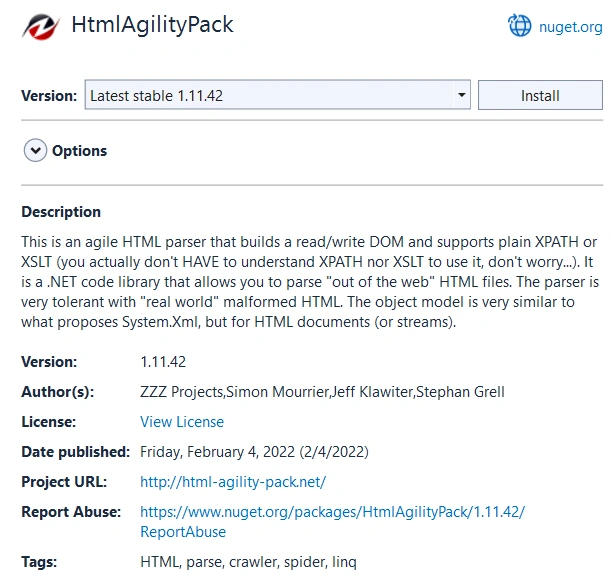Click the 'Version:' label beside the combo box
The height and width of the screenshot is (577, 612).
click(x=49, y=96)
